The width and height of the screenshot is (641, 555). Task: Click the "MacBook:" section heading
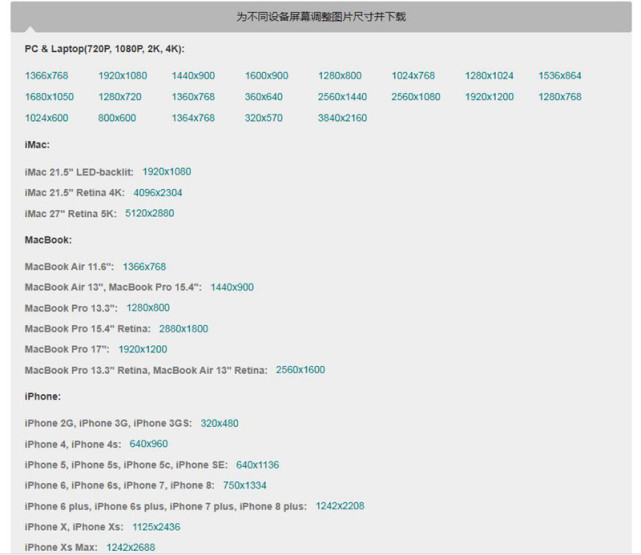[x=48, y=240]
